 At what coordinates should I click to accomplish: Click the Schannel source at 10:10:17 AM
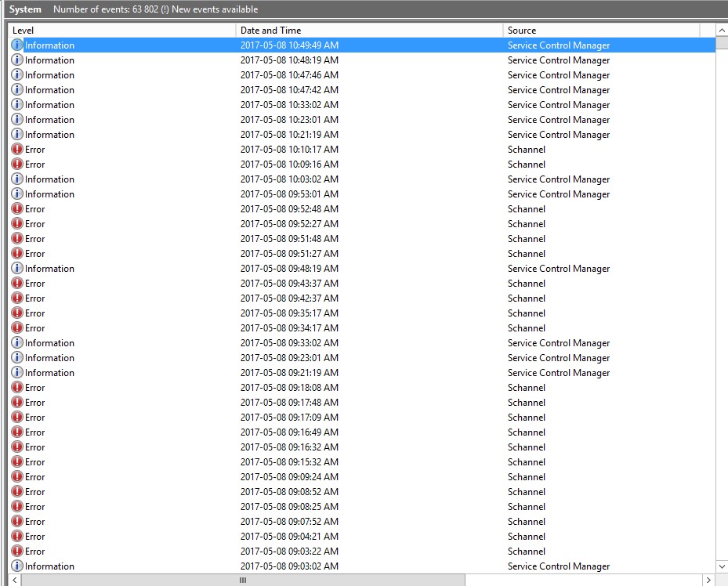click(x=527, y=149)
